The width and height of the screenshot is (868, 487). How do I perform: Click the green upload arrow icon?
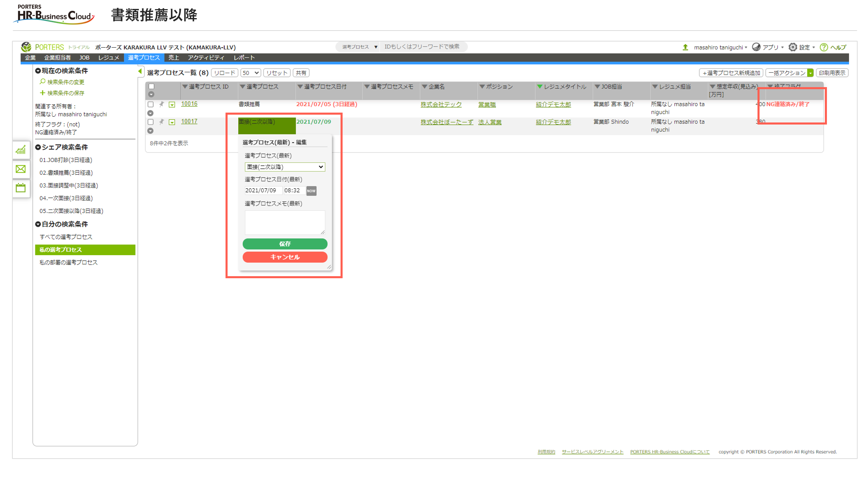point(685,47)
